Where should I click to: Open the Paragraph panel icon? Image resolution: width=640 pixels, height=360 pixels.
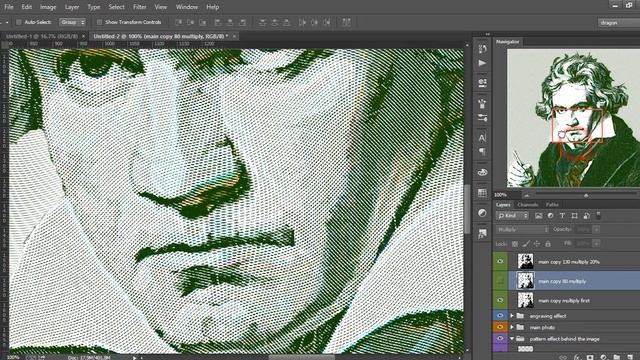click(x=482, y=152)
